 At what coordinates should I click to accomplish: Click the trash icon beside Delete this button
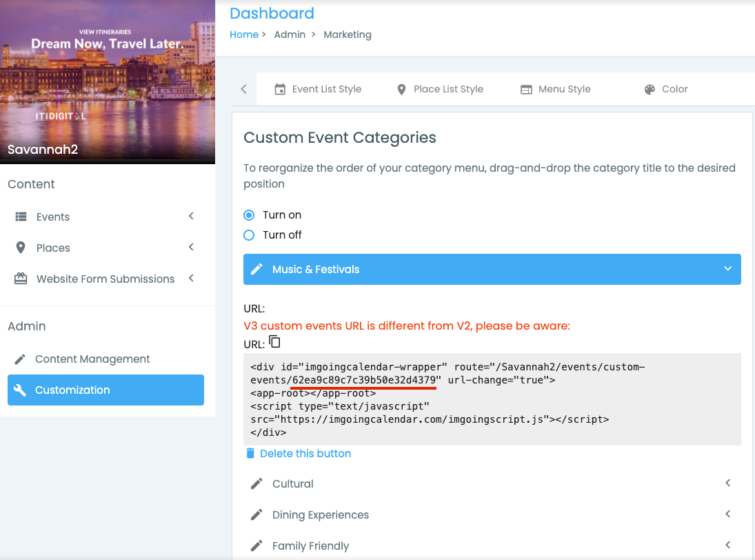pyautogui.click(x=250, y=453)
